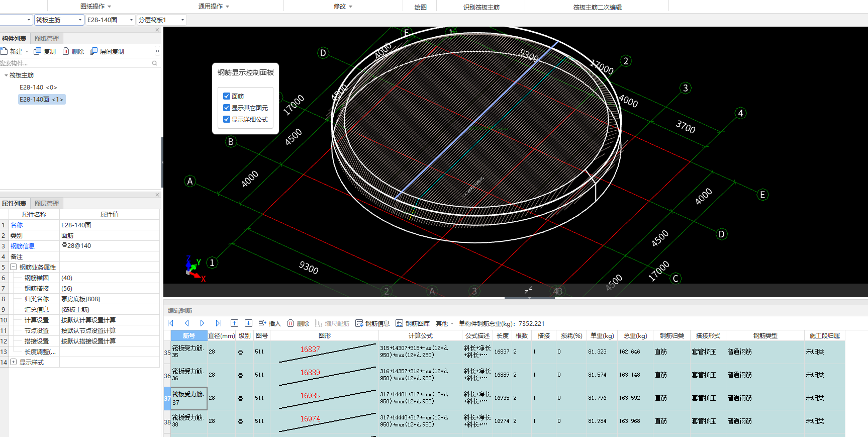
Task: Open the 修改 menu
Action: 343,7
